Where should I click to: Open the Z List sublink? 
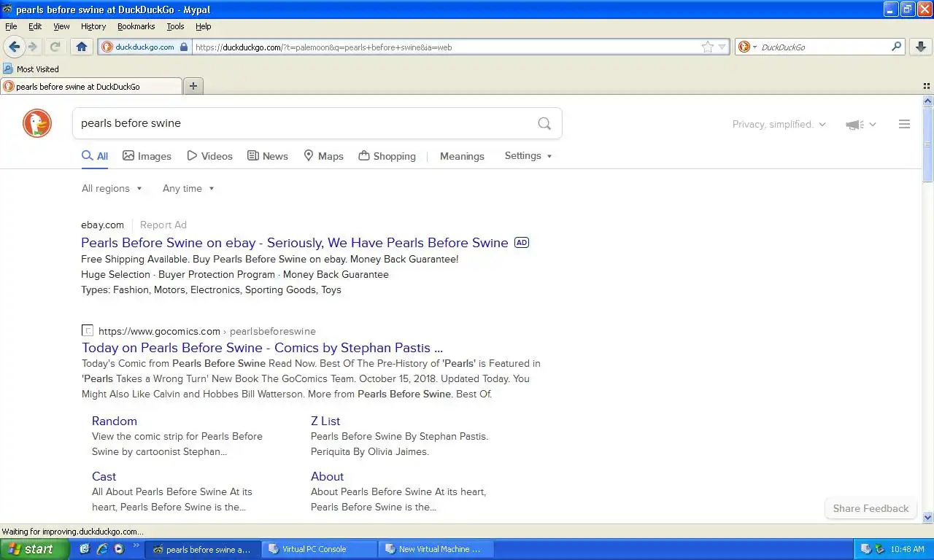[325, 421]
